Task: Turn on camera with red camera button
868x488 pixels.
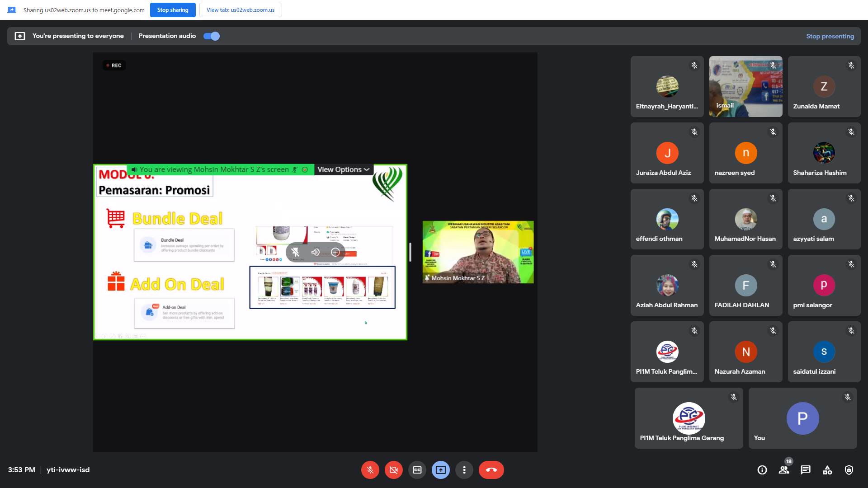Action: pos(393,470)
